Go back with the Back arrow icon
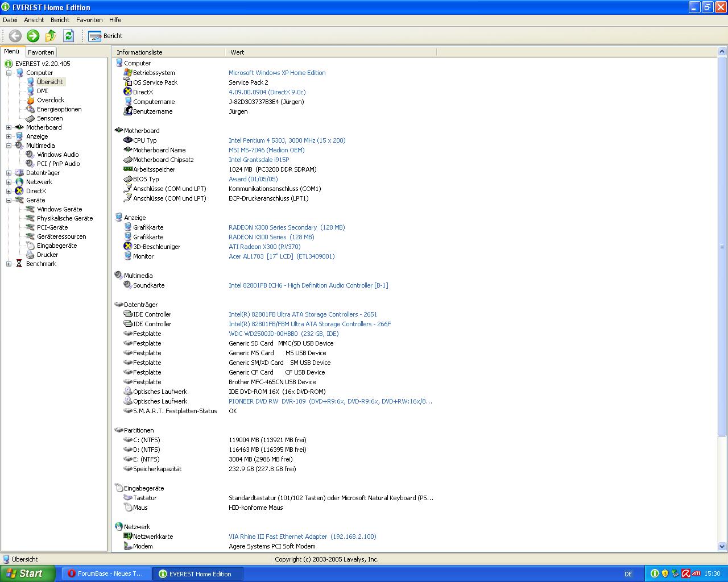This screenshot has height=582, width=728. [15, 36]
